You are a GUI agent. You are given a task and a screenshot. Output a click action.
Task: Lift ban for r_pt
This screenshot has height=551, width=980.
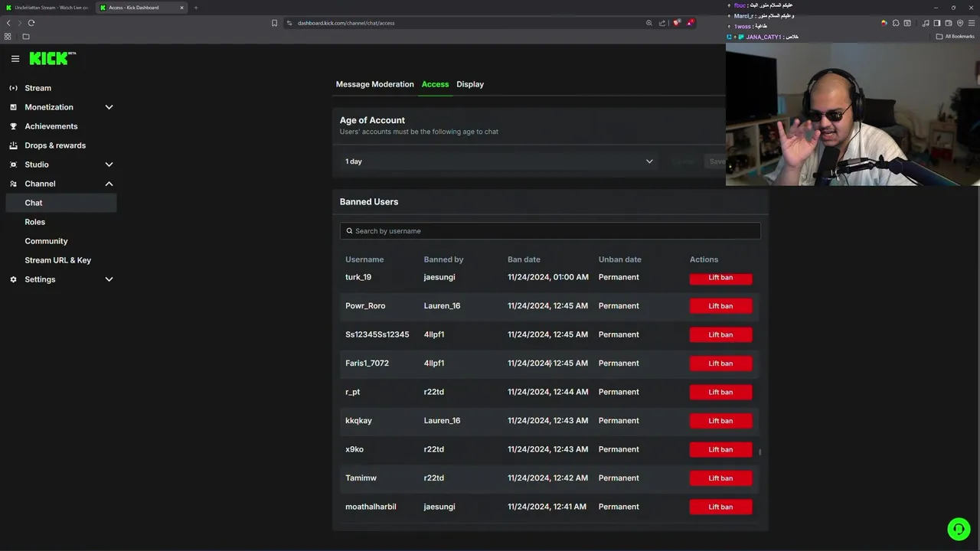tap(720, 392)
